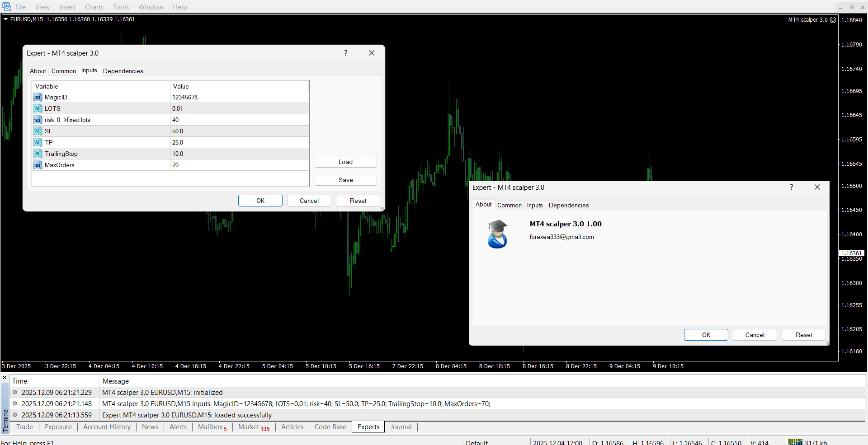Click the help question mark in Inputs dialog

pyautogui.click(x=346, y=53)
